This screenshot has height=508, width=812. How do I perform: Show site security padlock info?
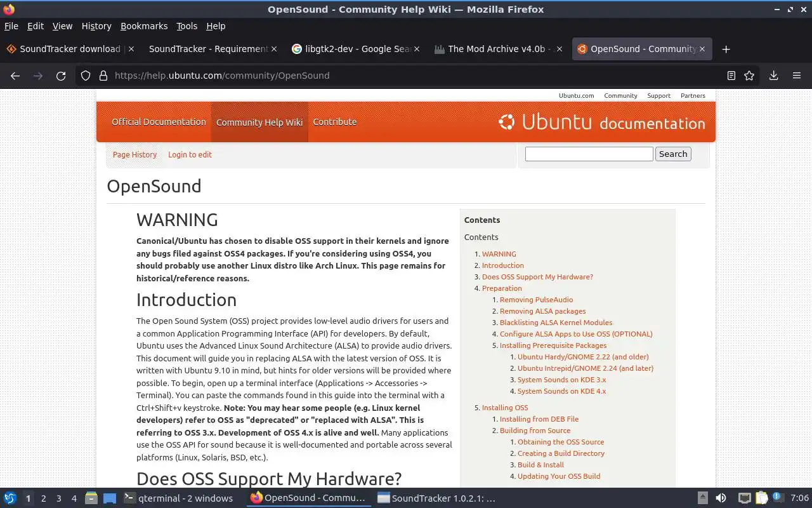click(x=103, y=76)
